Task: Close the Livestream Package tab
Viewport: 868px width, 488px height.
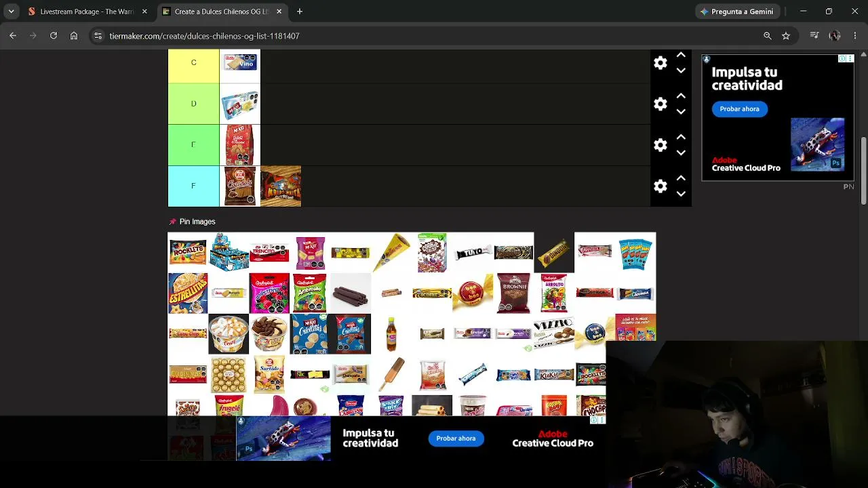Action: click(144, 12)
